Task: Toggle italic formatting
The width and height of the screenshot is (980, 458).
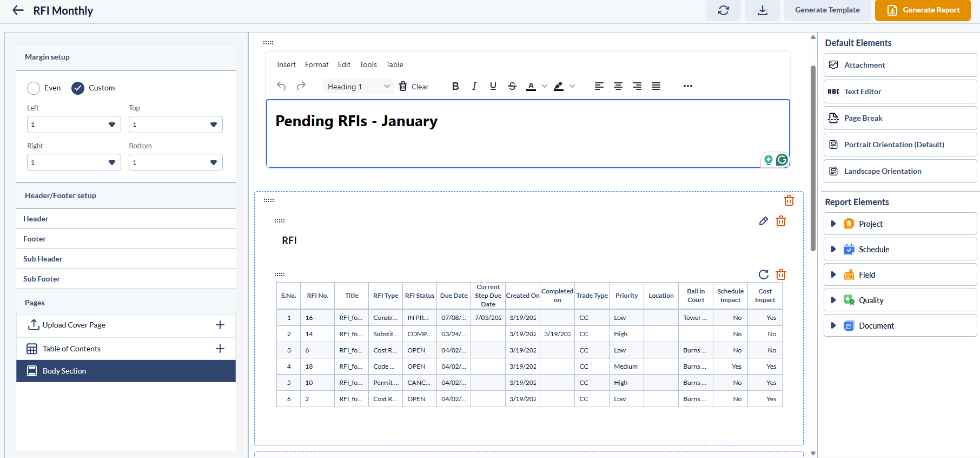Action: [x=474, y=86]
